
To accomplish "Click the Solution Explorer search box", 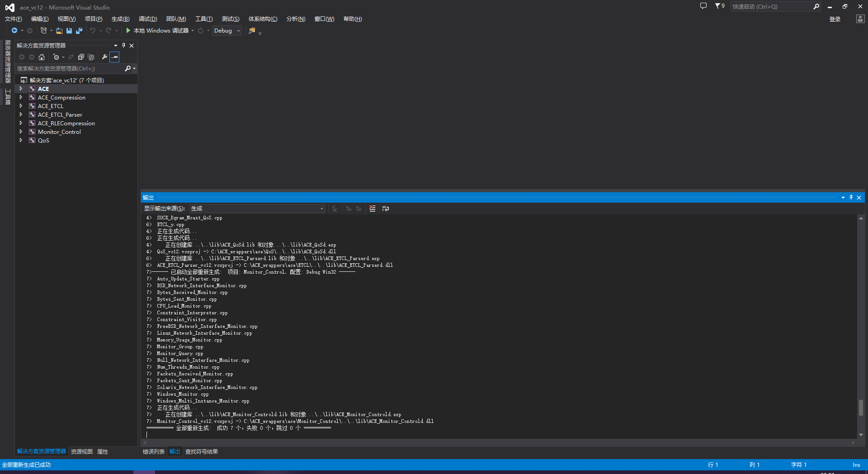I will tap(68, 68).
